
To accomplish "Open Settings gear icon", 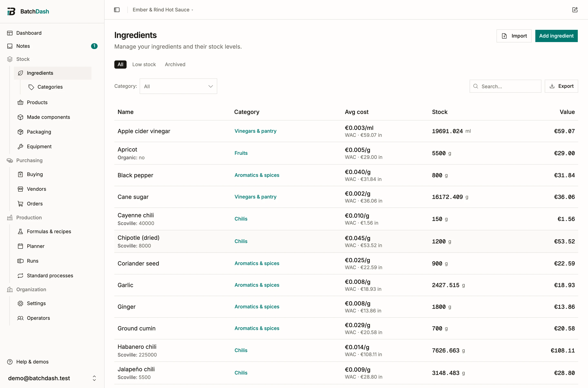I will [21, 303].
